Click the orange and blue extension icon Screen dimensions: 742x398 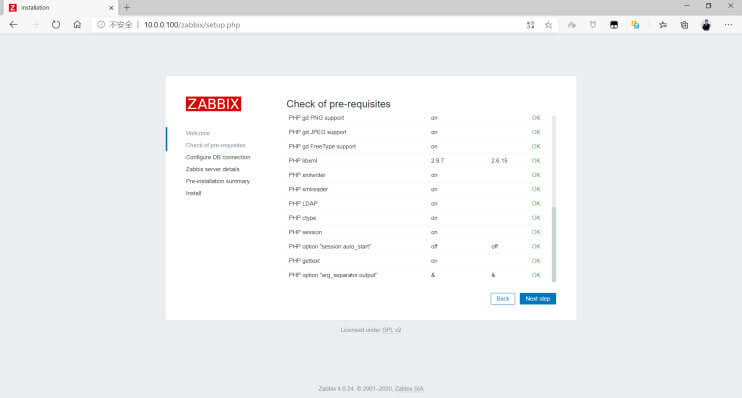pyautogui.click(x=636, y=25)
